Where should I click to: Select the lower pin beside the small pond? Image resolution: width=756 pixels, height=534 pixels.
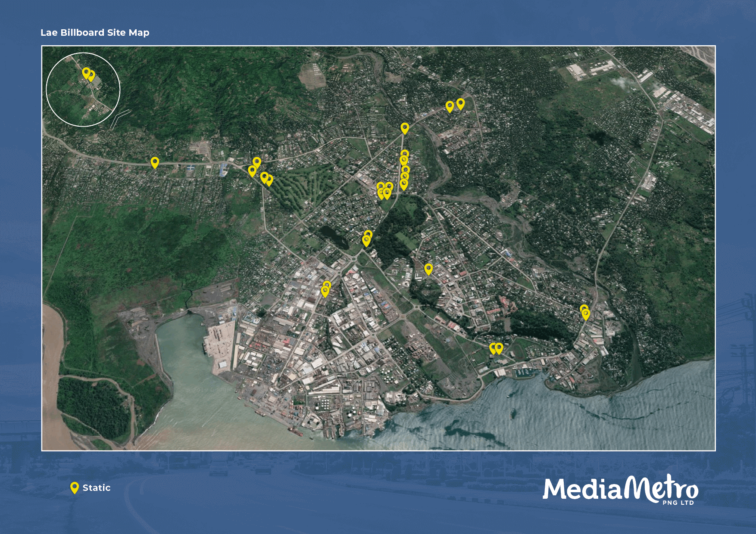[366, 241]
